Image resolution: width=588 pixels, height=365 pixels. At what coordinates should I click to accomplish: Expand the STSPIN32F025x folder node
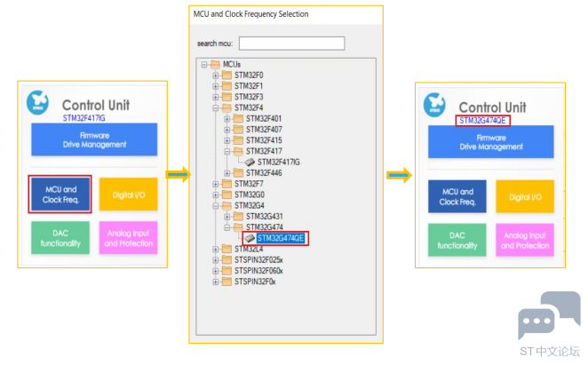(216, 260)
